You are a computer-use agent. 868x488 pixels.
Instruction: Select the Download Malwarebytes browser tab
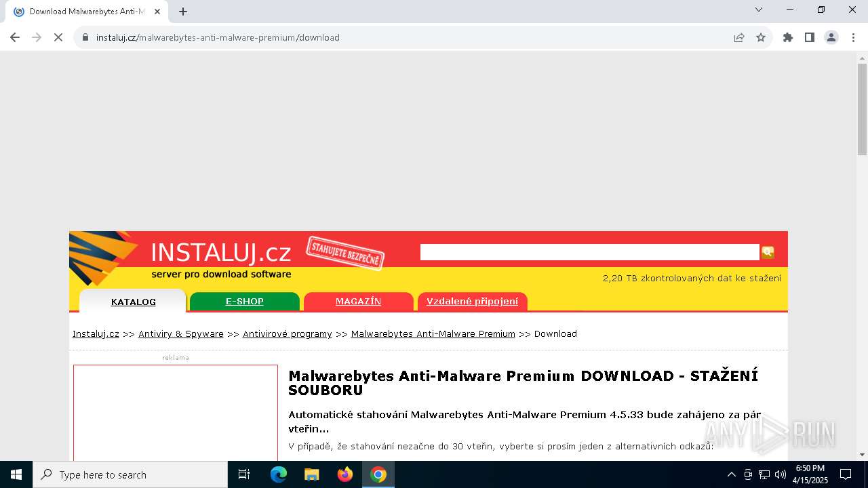tap(87, 12)
